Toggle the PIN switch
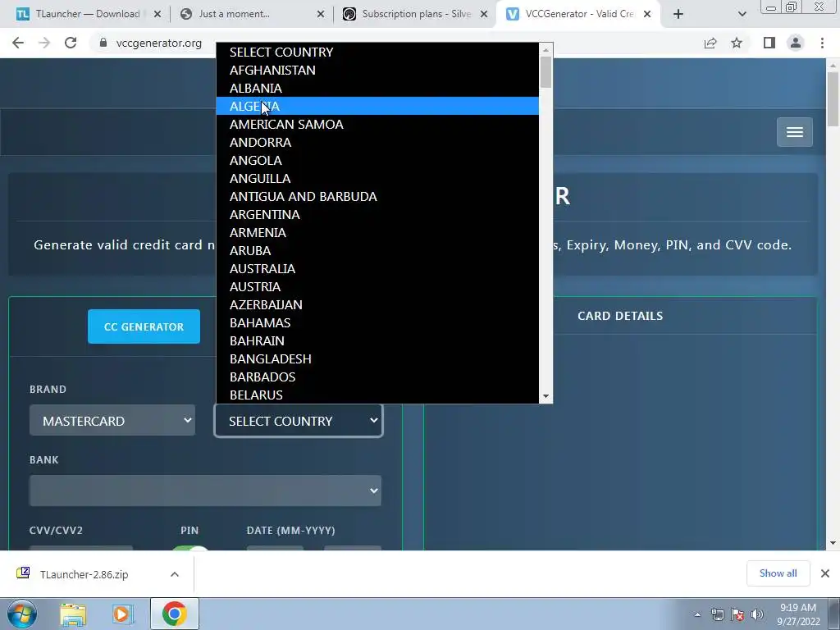Viewport: 840px width, 630px height. pyautogui.click(x=190, y=549)
